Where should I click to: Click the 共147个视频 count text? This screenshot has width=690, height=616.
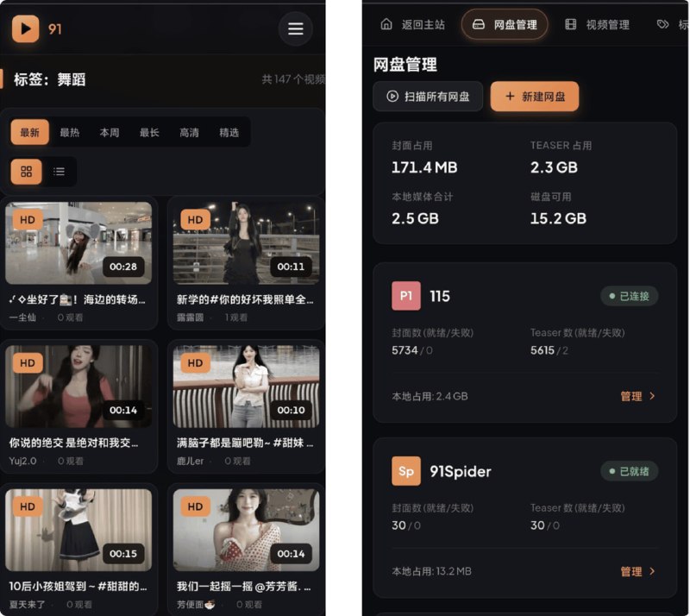click(x=293, y=79)
